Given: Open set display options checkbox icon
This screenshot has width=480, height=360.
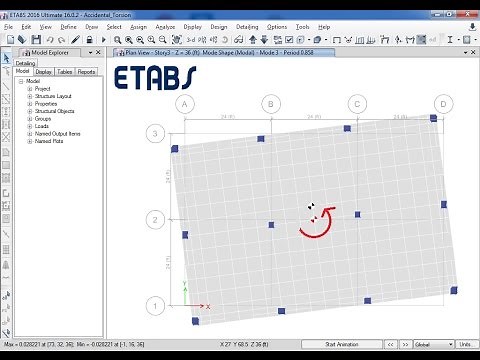Looking at the screenshot, I should 289,40.
